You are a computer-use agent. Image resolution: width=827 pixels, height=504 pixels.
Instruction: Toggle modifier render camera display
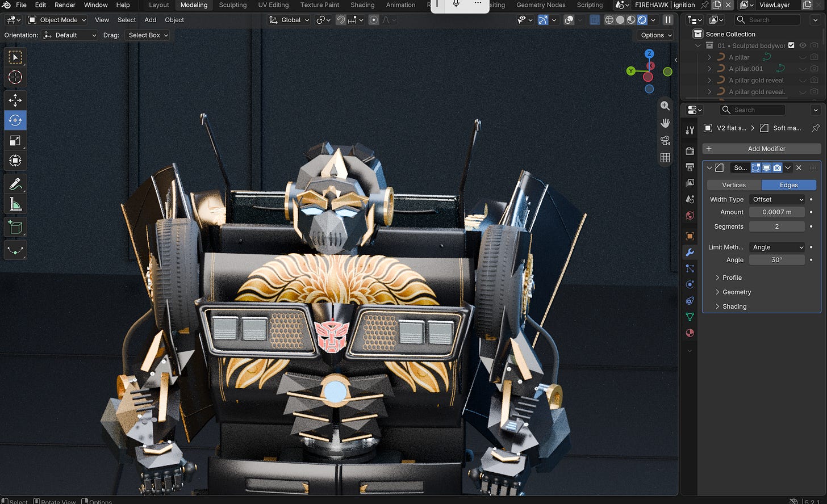click(x=777, y=168)
